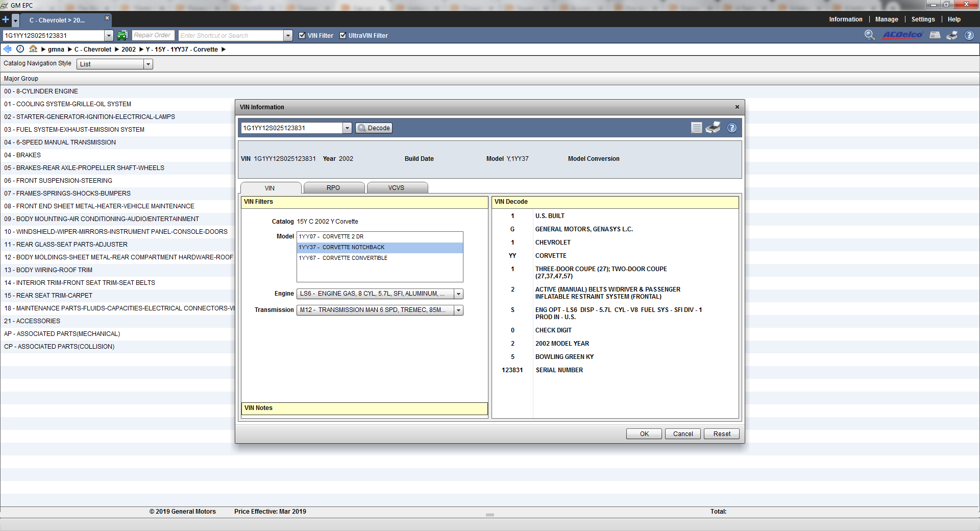This screenshot has width=980, height=531.
Task: Select model 1YY37 - CORVETTE NOTCHBACK
Action: [380, 248]
